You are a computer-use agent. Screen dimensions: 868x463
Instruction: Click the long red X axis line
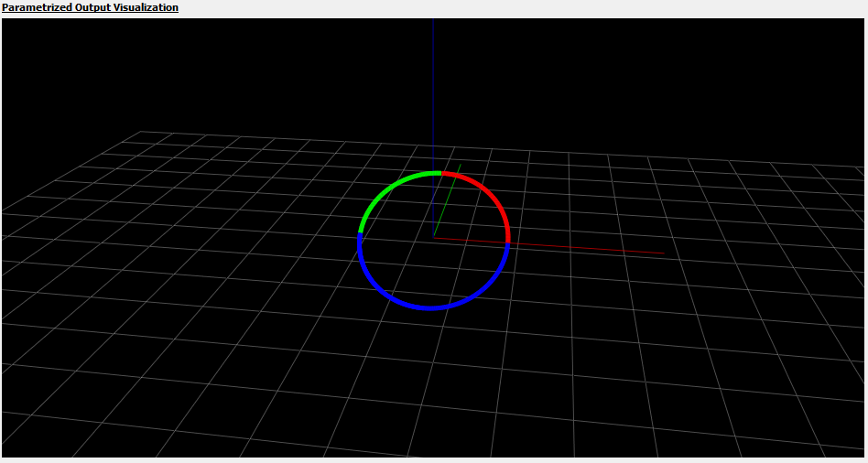coord(548,245)
